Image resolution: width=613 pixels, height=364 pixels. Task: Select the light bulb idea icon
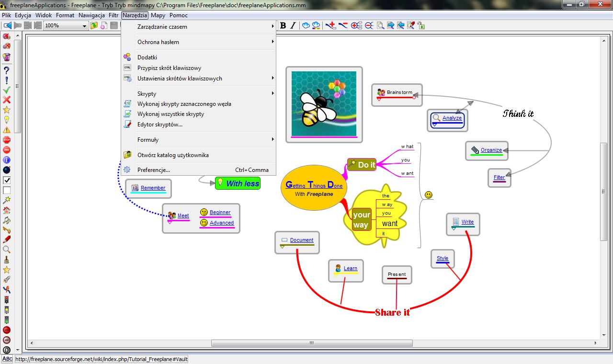click(x=7, y=120)
